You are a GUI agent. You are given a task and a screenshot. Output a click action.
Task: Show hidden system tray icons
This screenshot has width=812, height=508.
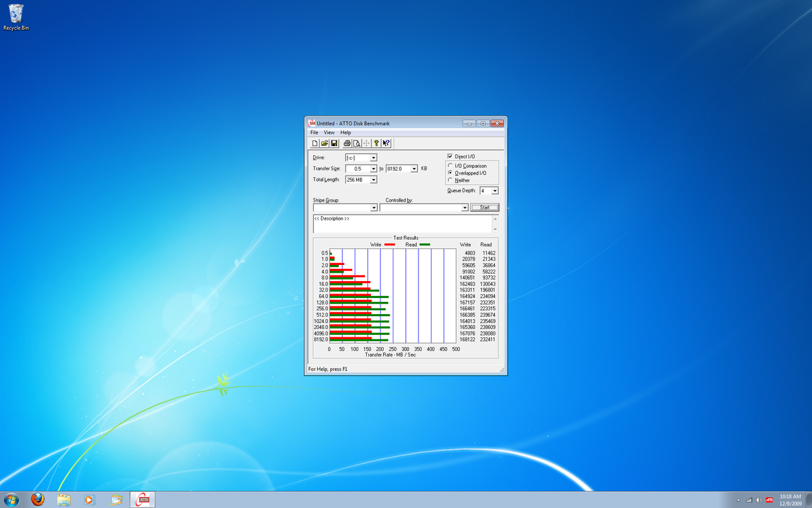(x=738, y=500)
